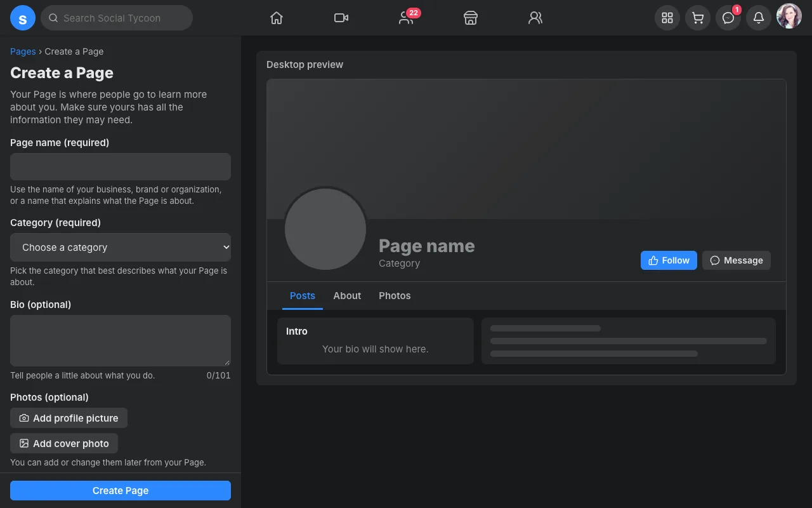Screen dimensions: 812x508
Task: Switch to the About tab
Action: (347, 296)
